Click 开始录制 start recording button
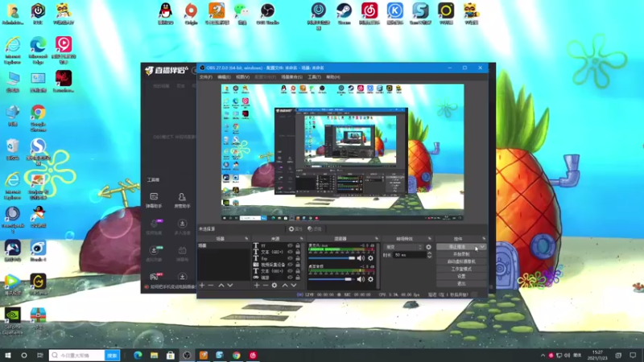Image resolution: width=644 pixels, height=362 pixels. click(461, 254)
